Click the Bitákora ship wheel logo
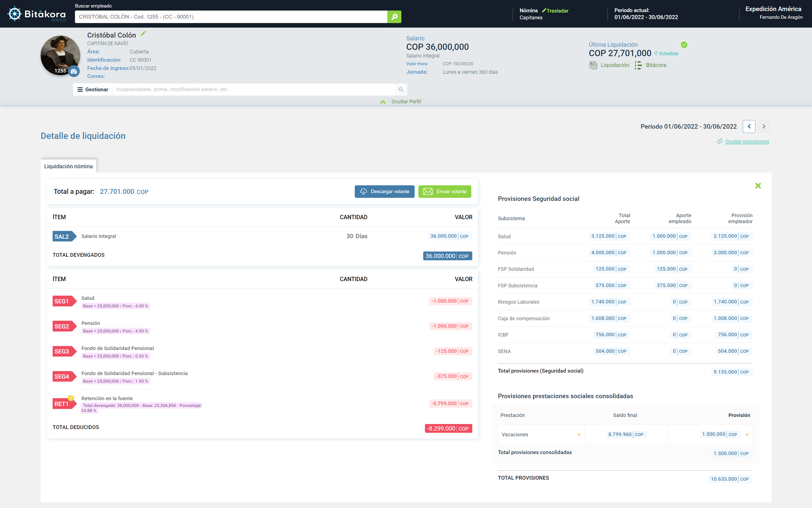This screenshot has width=812, height=508. click(x=15, y=14)
